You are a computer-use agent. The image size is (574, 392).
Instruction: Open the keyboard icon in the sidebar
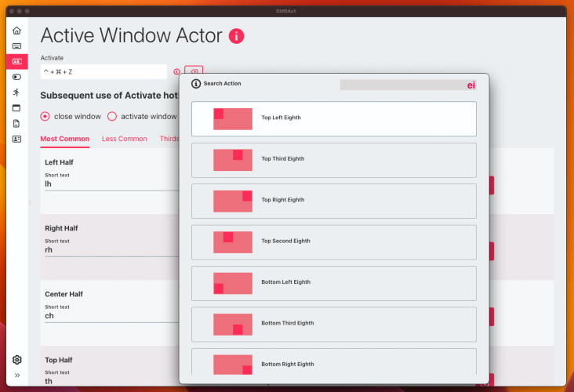coord(16,45)
